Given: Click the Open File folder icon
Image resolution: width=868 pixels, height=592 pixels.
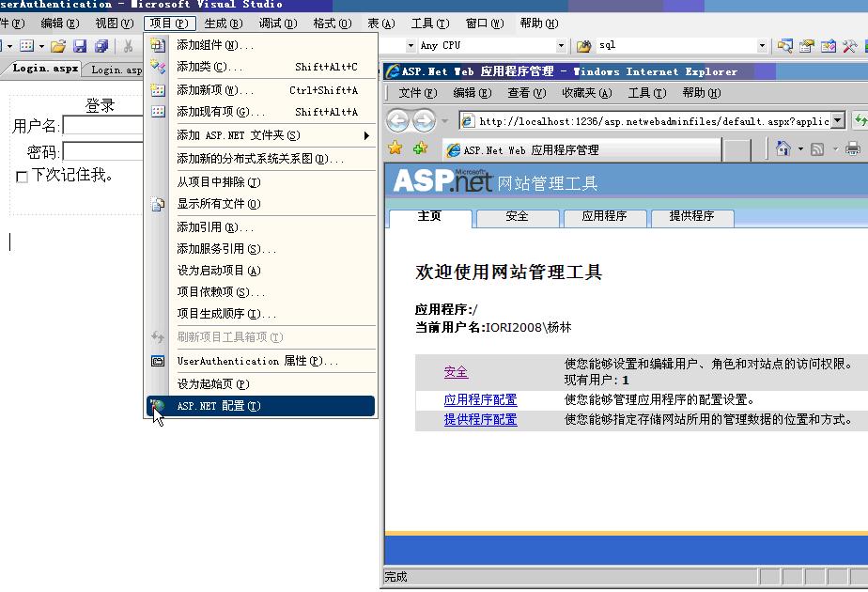Looking at the screenshot, I should (x=58, y=46).
